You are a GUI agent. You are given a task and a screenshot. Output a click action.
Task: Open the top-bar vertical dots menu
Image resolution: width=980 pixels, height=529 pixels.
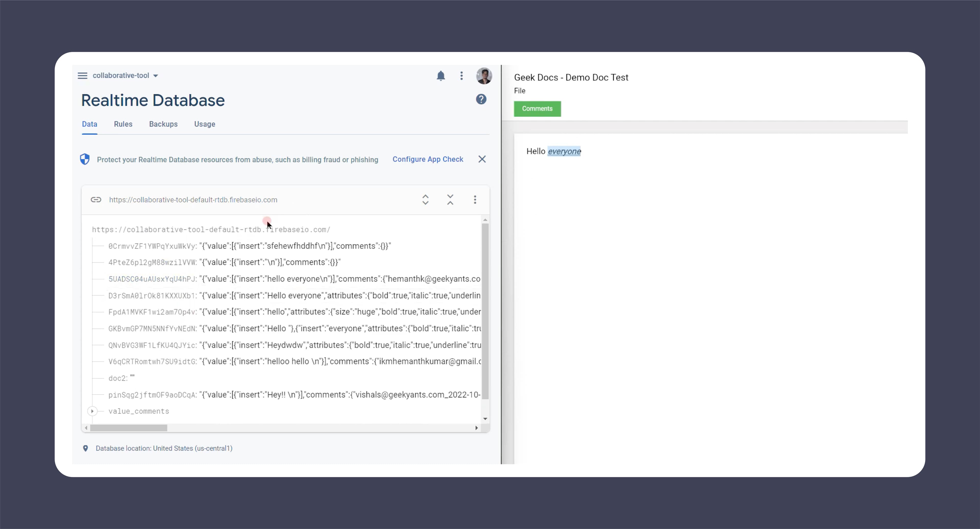461,76
